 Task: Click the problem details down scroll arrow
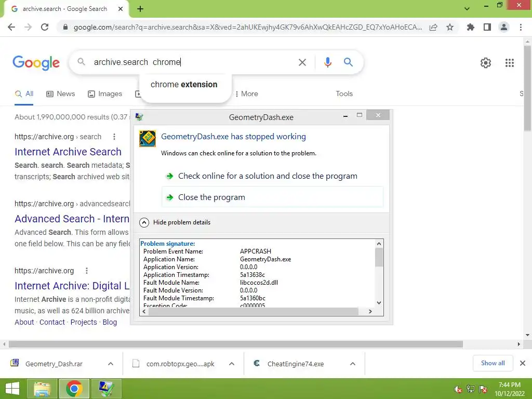[x=379, y=303]
